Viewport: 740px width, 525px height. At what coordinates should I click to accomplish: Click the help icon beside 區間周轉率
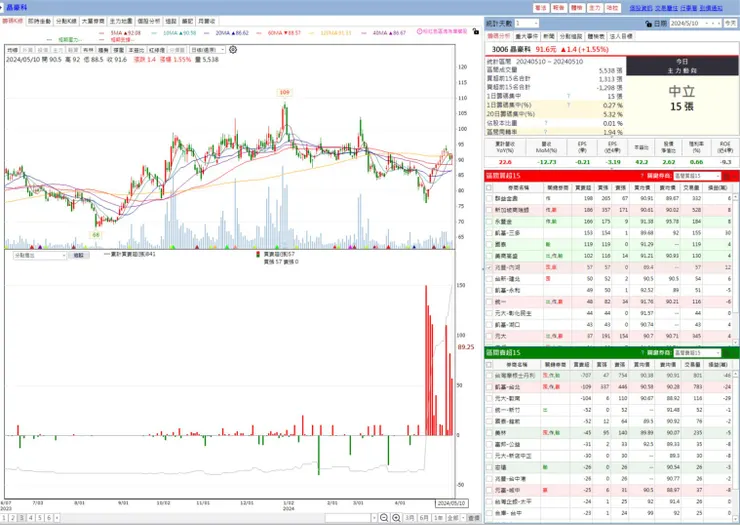click(x=546, y=132)
